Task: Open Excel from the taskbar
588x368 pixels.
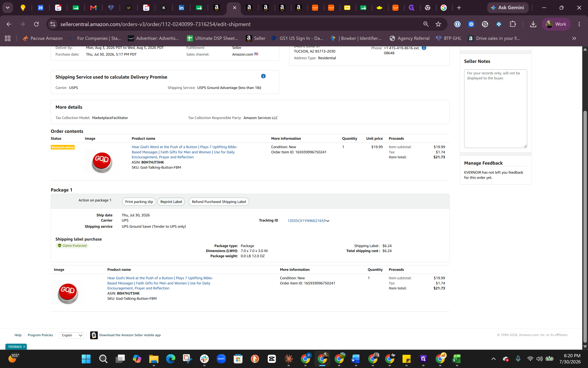Action: coord(457,359)
